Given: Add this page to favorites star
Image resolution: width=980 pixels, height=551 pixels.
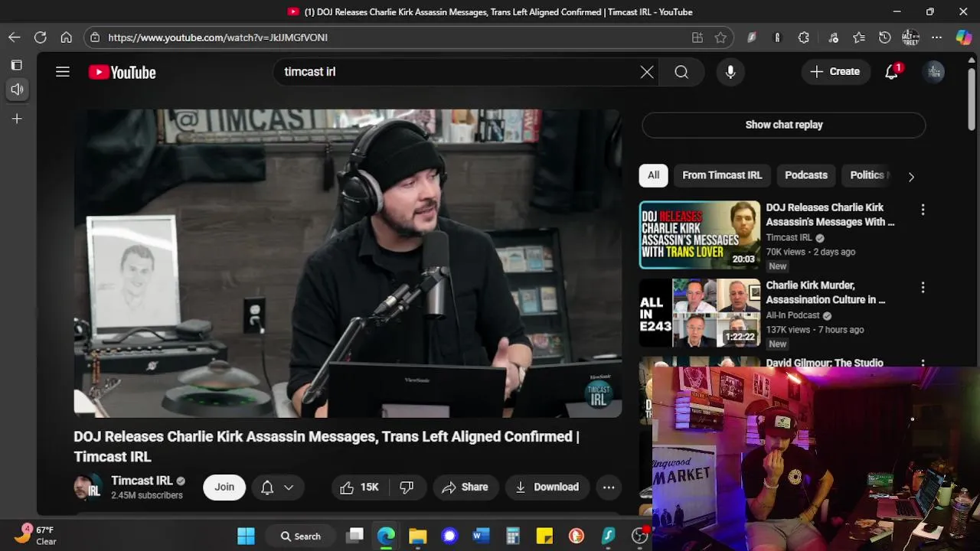Looking at the screenshot, I should [x=720, y=37].
